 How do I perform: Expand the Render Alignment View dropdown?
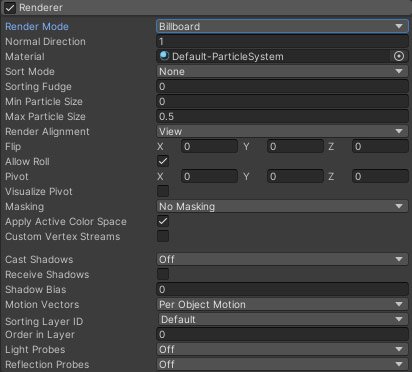coord(282,131)
